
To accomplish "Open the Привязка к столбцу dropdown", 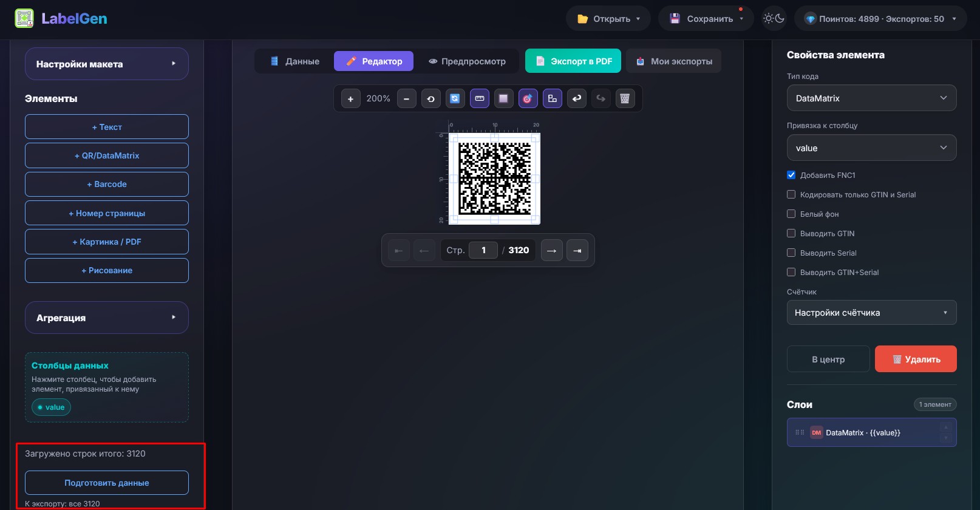I will pyautogui.click(x=871, y=148).
